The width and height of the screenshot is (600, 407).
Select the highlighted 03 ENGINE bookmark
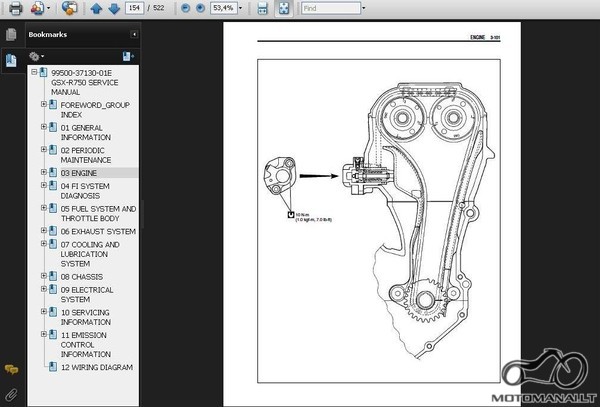tap(79, 173)
